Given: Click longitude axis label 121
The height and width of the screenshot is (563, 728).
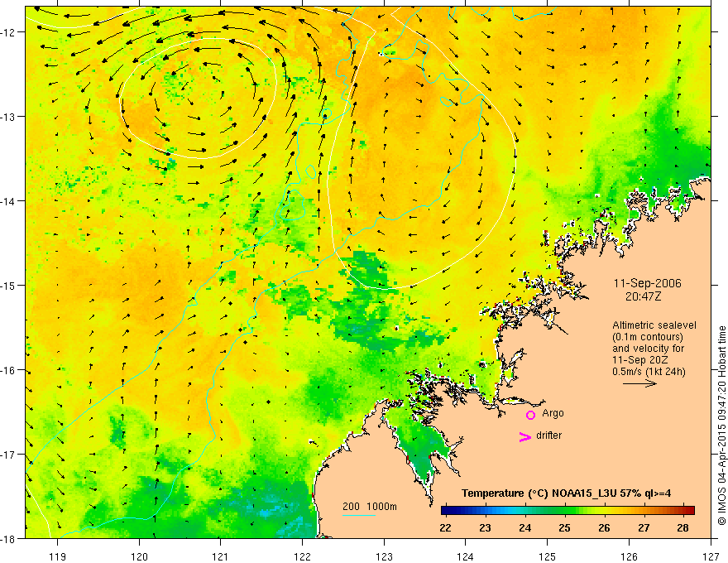Looking at the screenshot, I should tap(221, 556).
